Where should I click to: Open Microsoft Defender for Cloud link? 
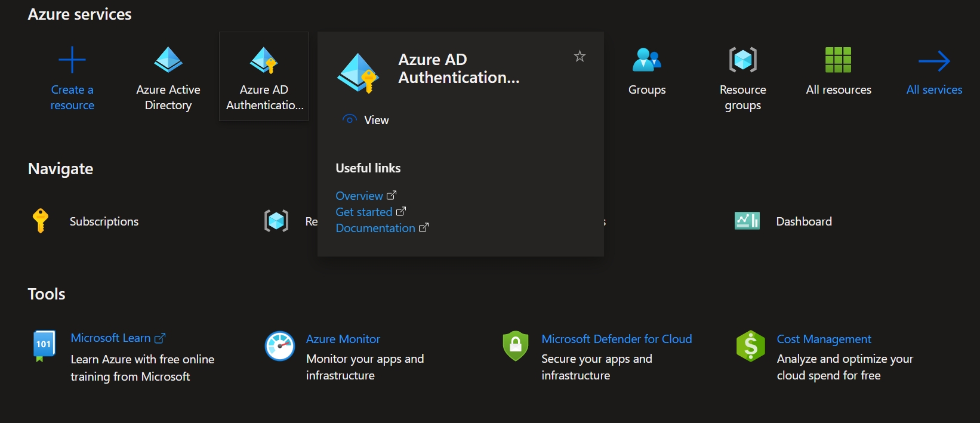[x=617, y=339]
